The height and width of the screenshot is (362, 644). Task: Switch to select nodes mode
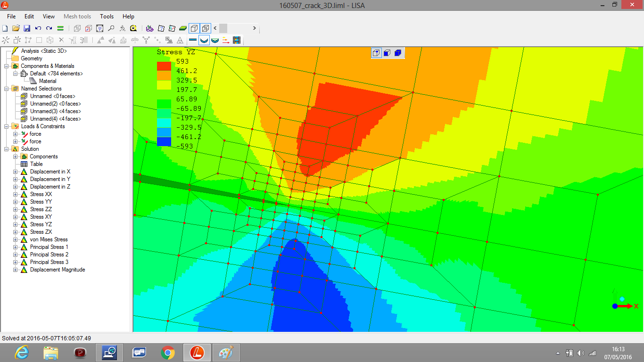coord(376,53)
